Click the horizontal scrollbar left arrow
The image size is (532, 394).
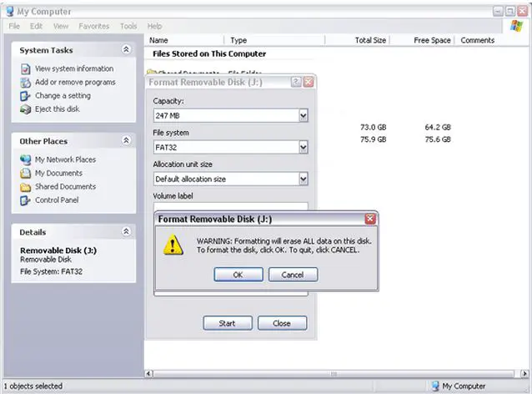tap(148, 374)
